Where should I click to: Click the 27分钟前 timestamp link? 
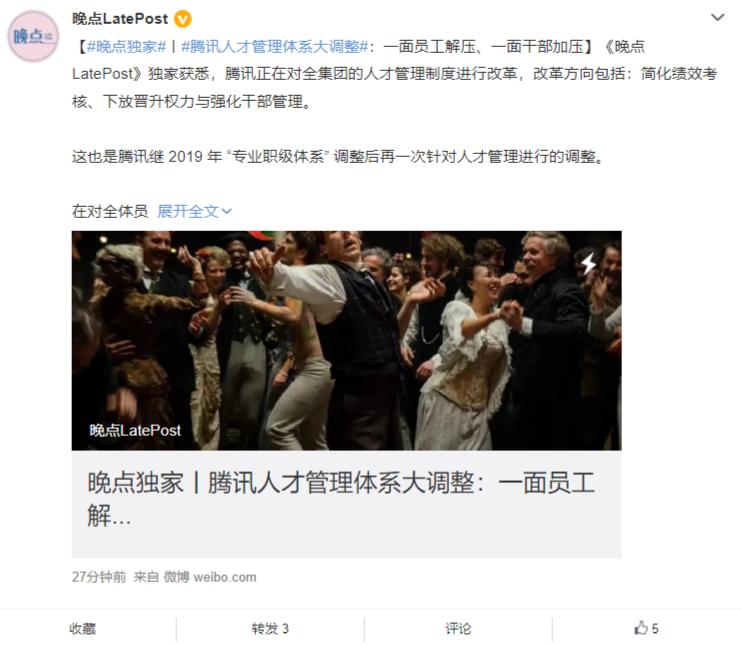99,577
